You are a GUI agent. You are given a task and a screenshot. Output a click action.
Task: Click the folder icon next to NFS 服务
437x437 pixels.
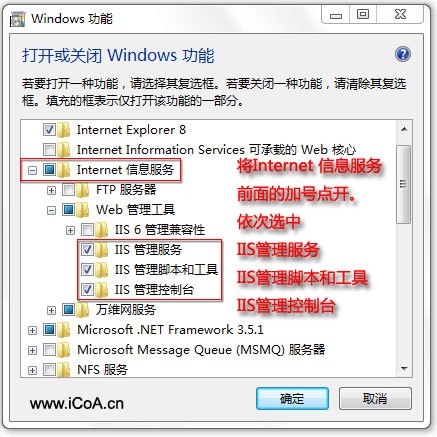tap(63, 370)
